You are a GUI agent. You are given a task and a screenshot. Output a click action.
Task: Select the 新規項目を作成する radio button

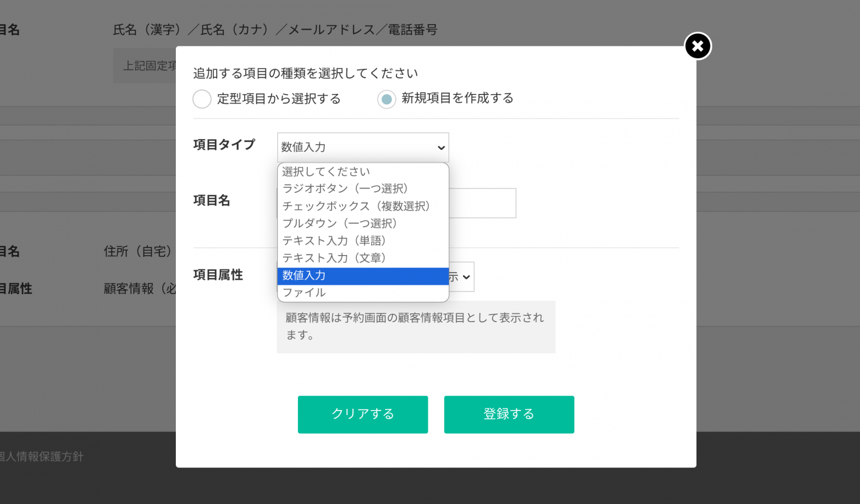pos(386,99)
